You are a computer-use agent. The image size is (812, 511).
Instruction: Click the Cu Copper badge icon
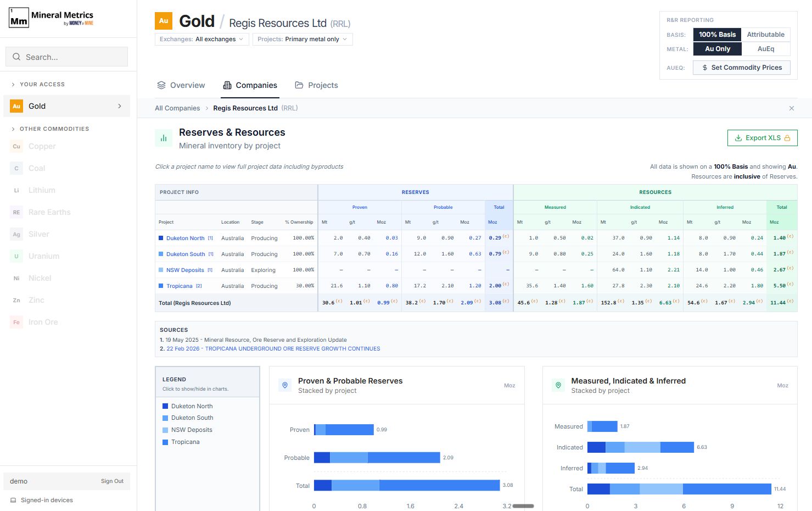16,146
